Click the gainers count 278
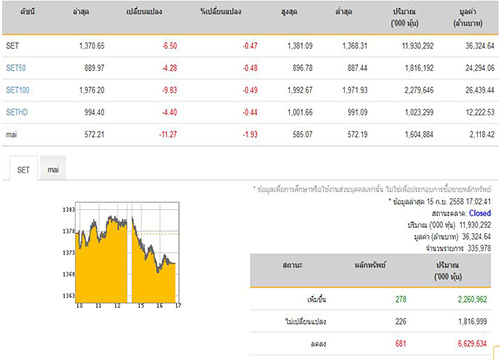500x360 pixels. tap(401, 299)
